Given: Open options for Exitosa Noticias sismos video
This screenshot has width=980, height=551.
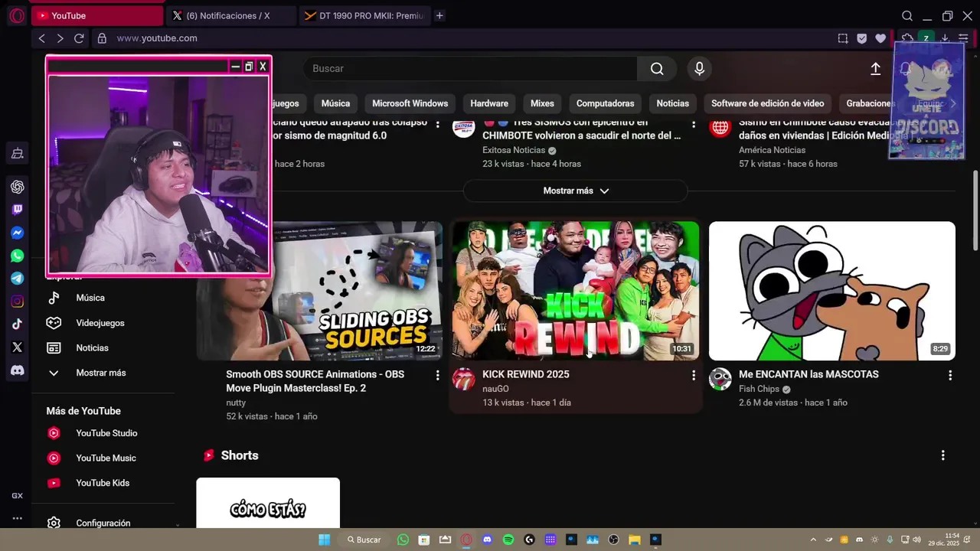Looking at the screenshot, I should (694, 123).
